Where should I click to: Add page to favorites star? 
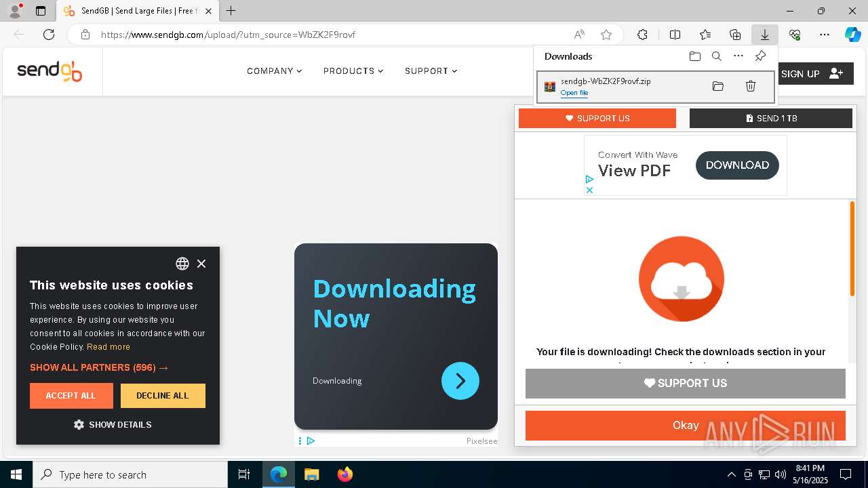(x=606, y=35)
